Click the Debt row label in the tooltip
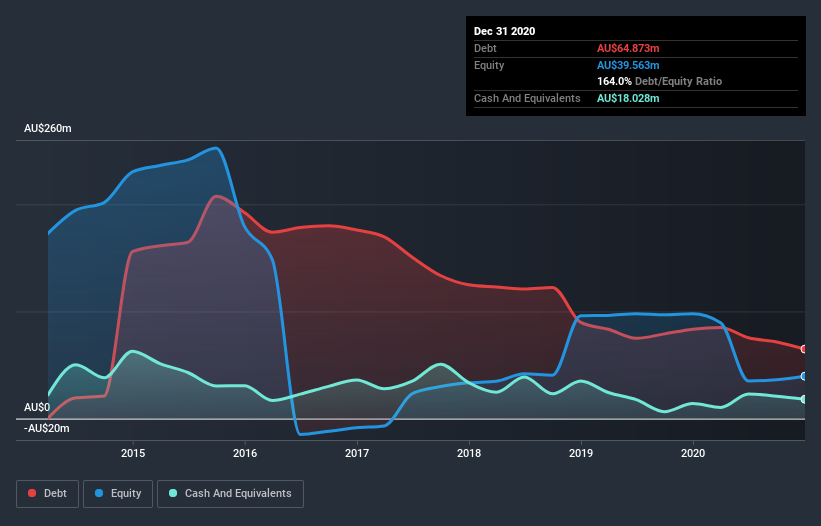Image resolution: width=821 pixels, height=526 pixels. (x=485, y=49)
